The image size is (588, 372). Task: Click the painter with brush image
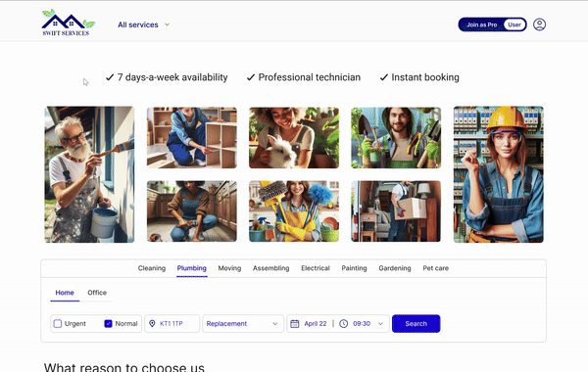pyautogui.click(x=89, y=174)
